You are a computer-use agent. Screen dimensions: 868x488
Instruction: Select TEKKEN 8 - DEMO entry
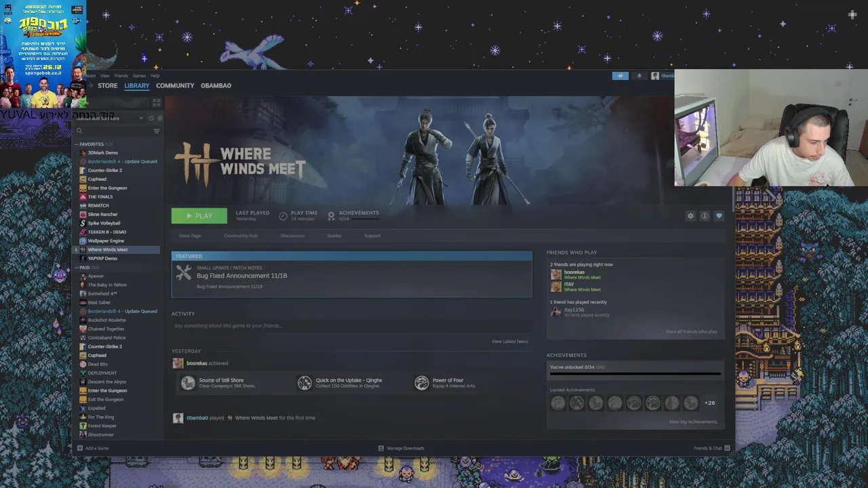(x=106, y=232)
